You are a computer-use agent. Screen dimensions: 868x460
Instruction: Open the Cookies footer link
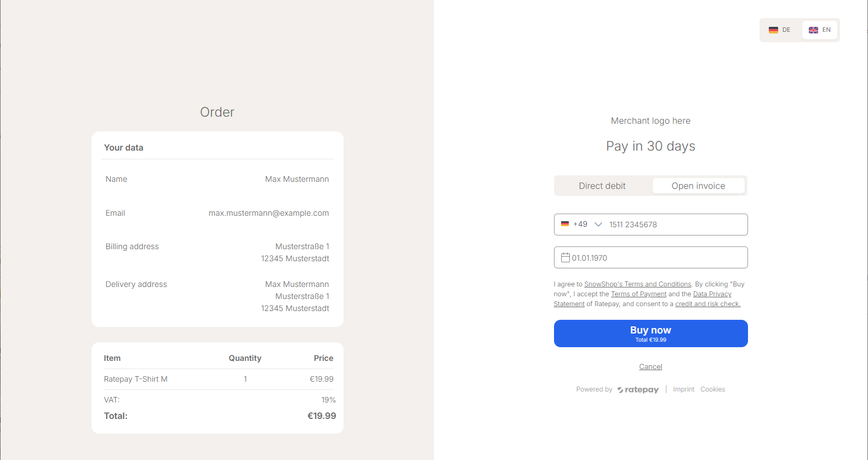(712, 389)
